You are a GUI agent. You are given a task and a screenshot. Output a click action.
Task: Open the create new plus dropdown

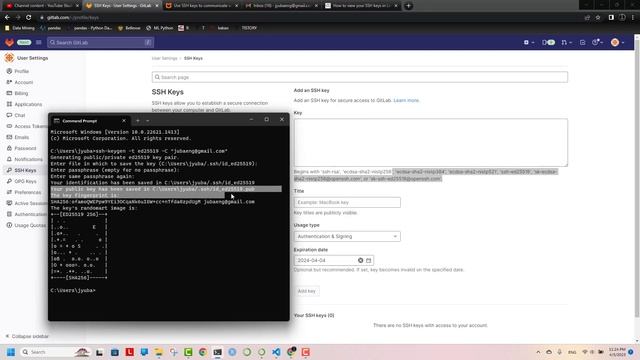(529, 42)
